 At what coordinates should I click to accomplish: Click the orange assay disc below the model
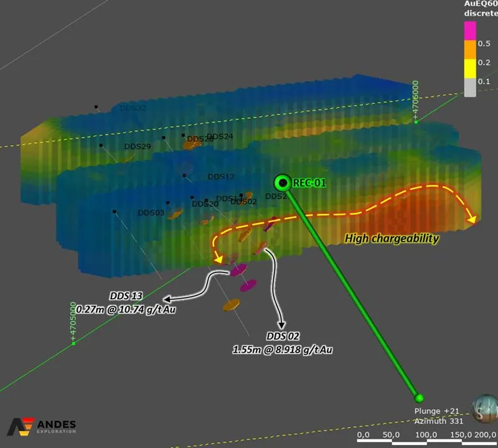point(231,305)
